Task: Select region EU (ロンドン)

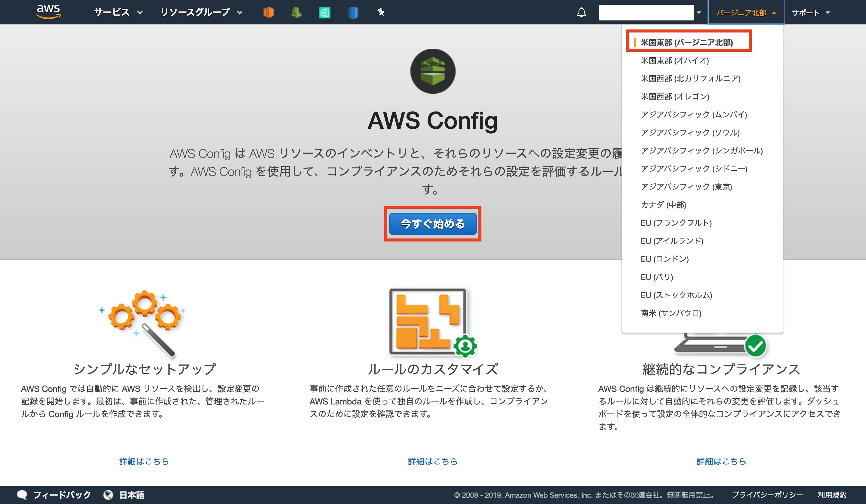Action: coord(665,259)
